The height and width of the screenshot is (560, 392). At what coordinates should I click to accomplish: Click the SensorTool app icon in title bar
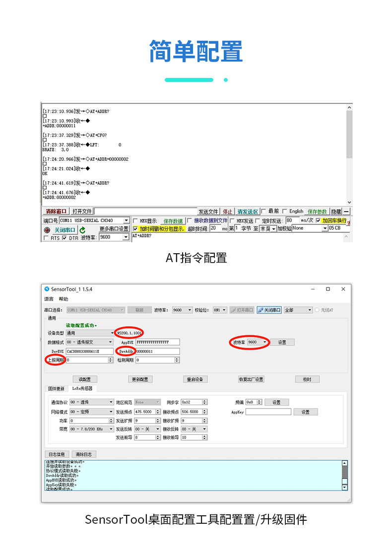pyautogui.click(x=47, y=289)
